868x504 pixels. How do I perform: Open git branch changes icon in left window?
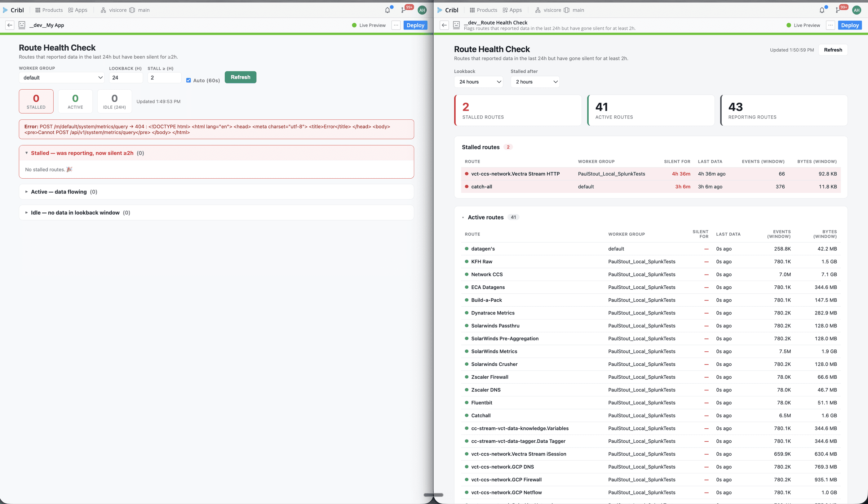point(403,10)
